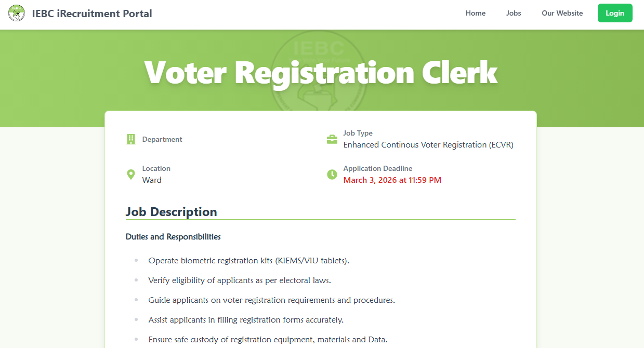Click the Ward location text
The height and width of the screenshot is (348, 644).
pyautogui.click(x=152, y=180)
